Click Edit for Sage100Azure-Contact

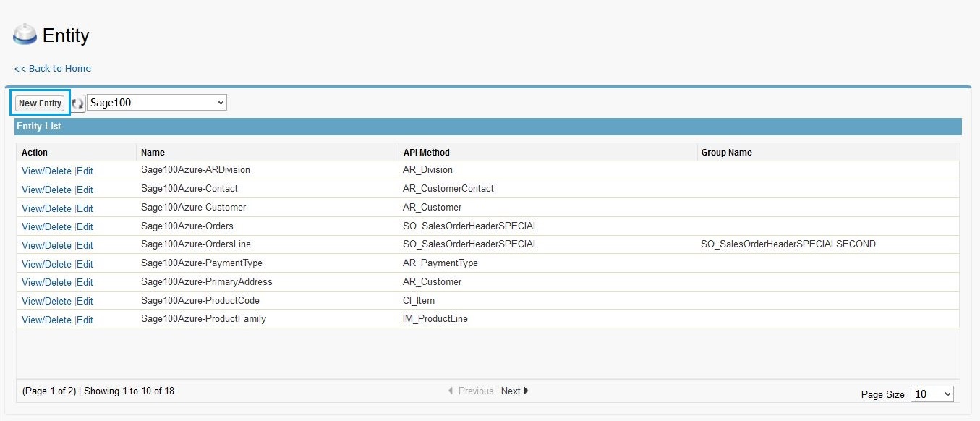(x=85, y=190)
